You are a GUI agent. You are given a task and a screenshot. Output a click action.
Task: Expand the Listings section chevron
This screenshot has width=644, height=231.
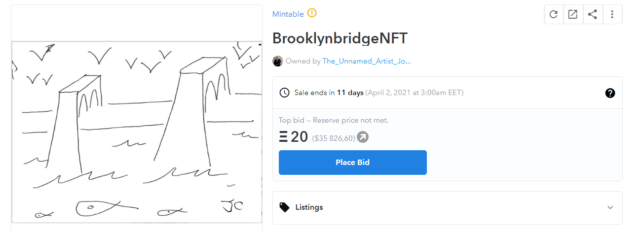pos(610,207)
